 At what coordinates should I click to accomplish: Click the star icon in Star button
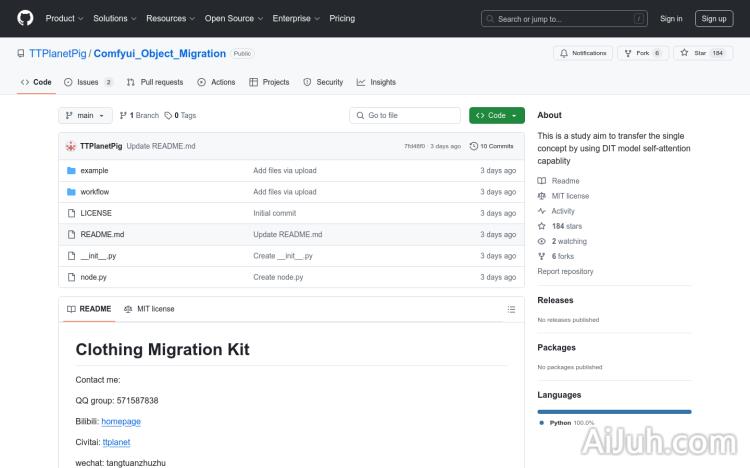[684, 53]
